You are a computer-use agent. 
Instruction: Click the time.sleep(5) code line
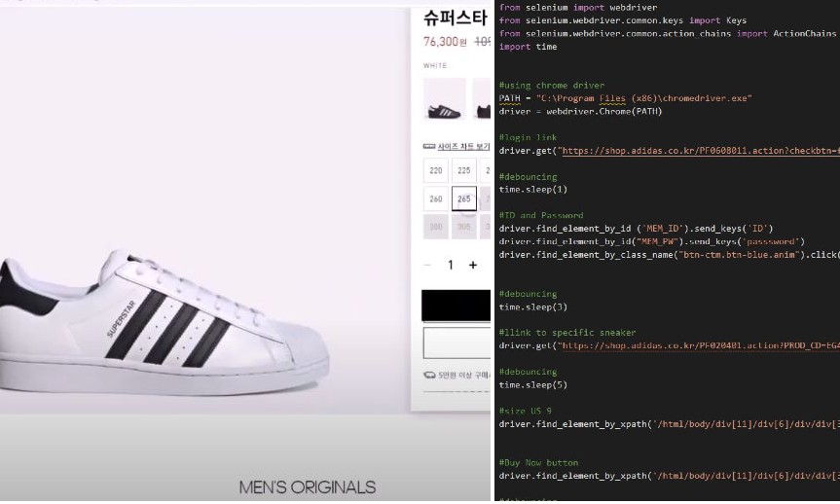click(532, 384)
